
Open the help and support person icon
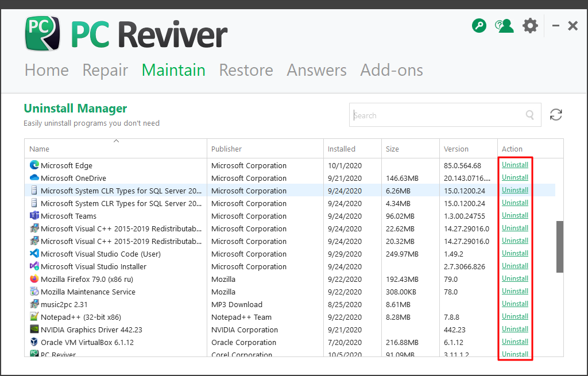[504, 26]
